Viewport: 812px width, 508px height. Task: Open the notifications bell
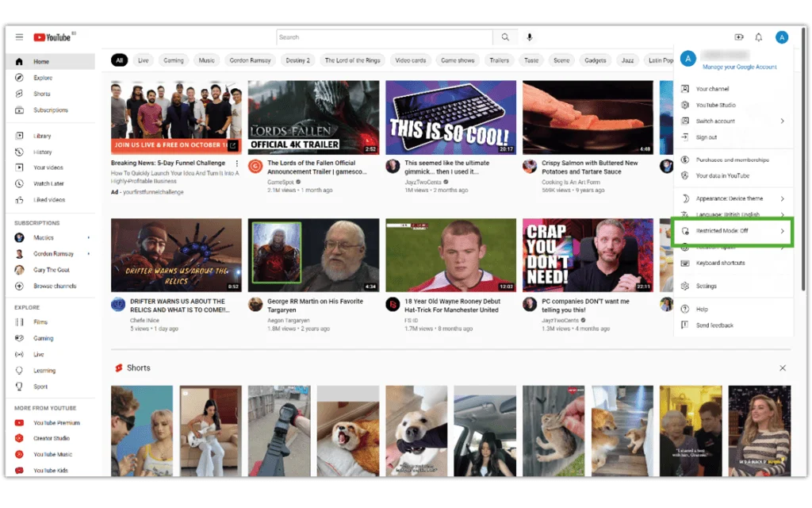(x=759, y=37)
